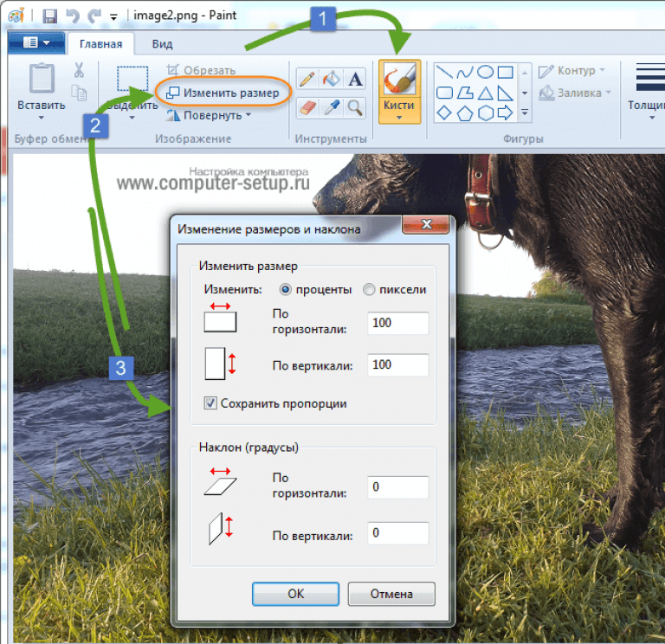Select the Pencil tool
665x644 pixels.
click(307, 79)
